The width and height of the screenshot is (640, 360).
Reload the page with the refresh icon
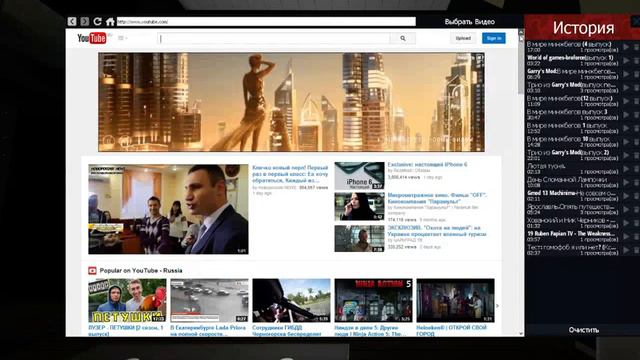coord(97,21)
